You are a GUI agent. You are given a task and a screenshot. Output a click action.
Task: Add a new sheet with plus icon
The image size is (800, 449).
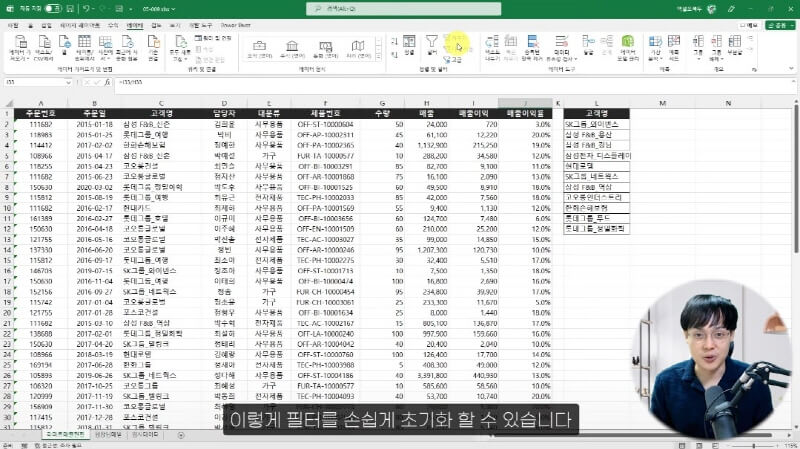point(181,435)
